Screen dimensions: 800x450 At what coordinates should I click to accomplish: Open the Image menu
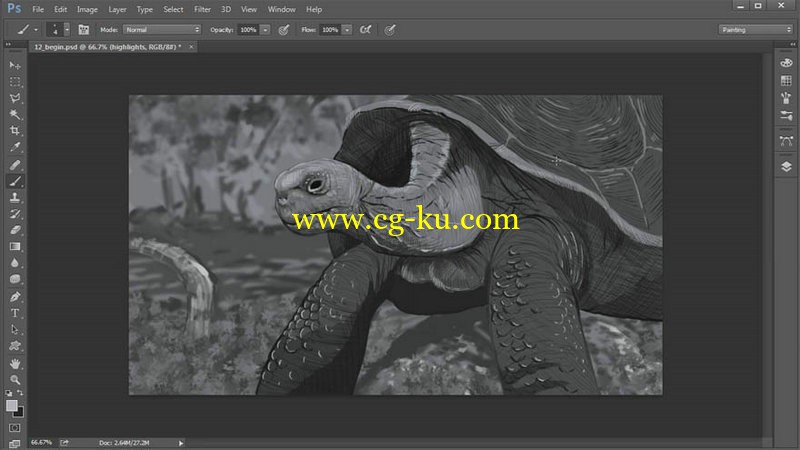87,9
